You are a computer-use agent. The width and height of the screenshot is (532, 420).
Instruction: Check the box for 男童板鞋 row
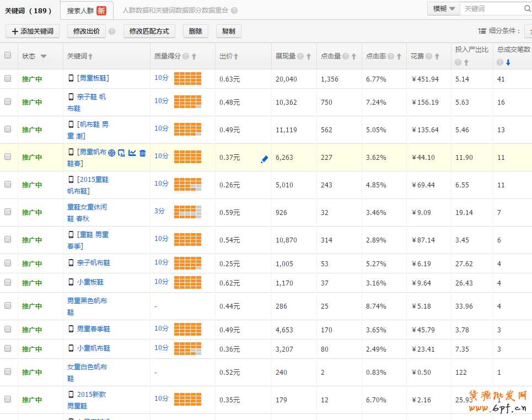point(8,78)
